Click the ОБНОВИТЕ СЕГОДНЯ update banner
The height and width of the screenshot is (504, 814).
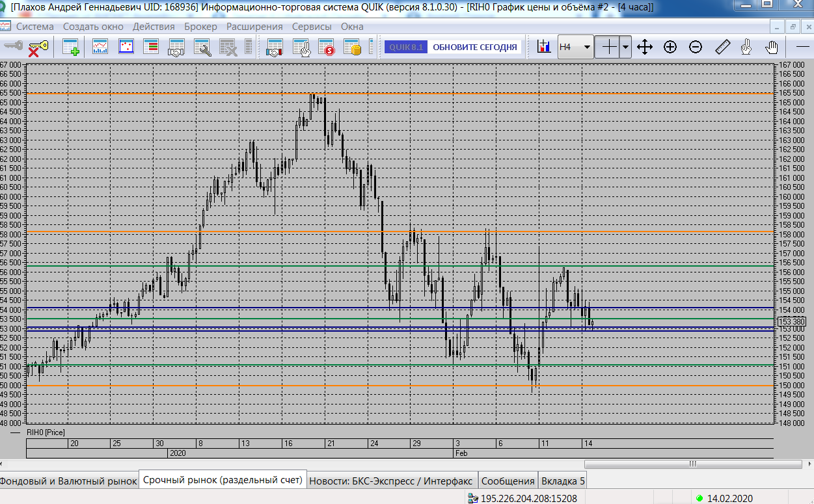coord(475,47)
